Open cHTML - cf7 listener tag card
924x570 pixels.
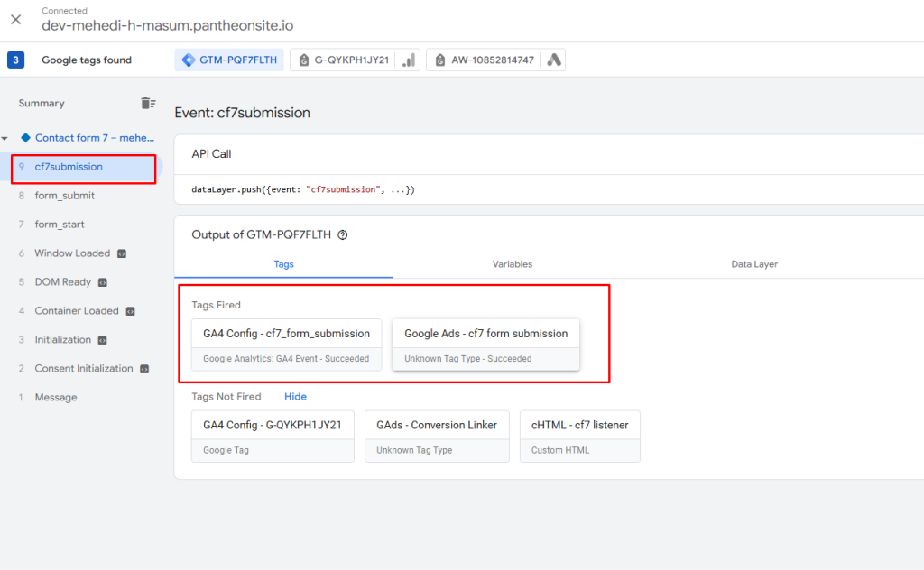[580, 437]
